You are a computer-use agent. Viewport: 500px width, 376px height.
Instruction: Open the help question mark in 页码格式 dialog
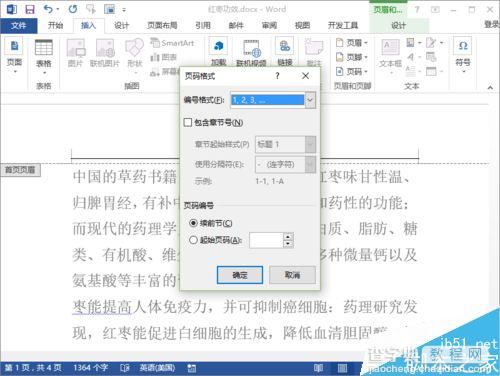pos(277,76)
